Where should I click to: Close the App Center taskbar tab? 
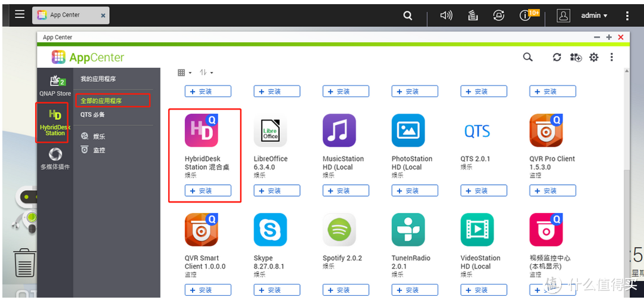click(x=103, y=16)
